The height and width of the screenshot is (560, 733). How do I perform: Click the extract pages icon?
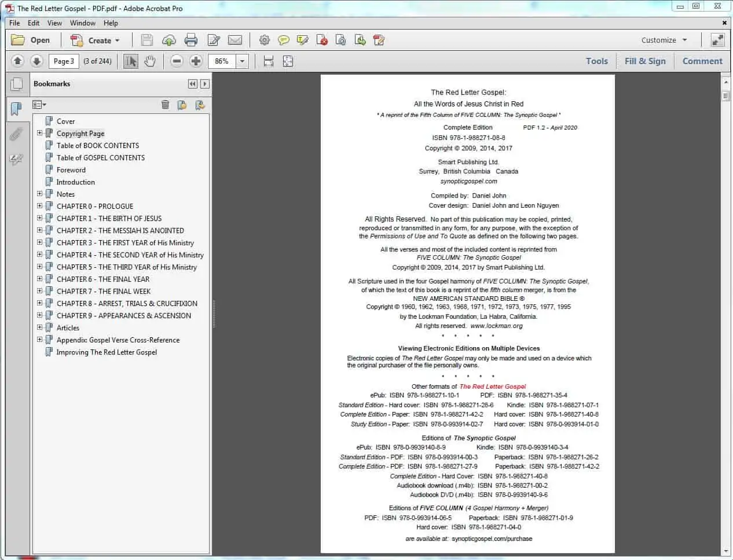click(360, 40)
